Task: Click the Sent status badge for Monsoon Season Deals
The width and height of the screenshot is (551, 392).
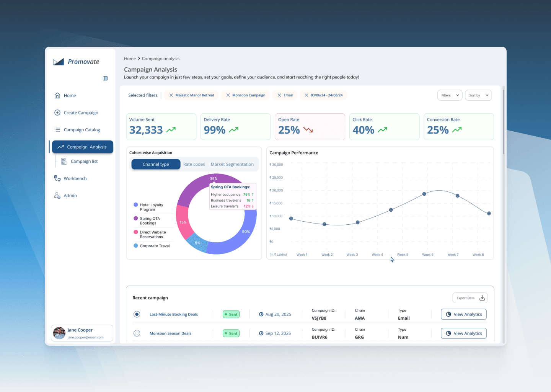Action: 231,333
